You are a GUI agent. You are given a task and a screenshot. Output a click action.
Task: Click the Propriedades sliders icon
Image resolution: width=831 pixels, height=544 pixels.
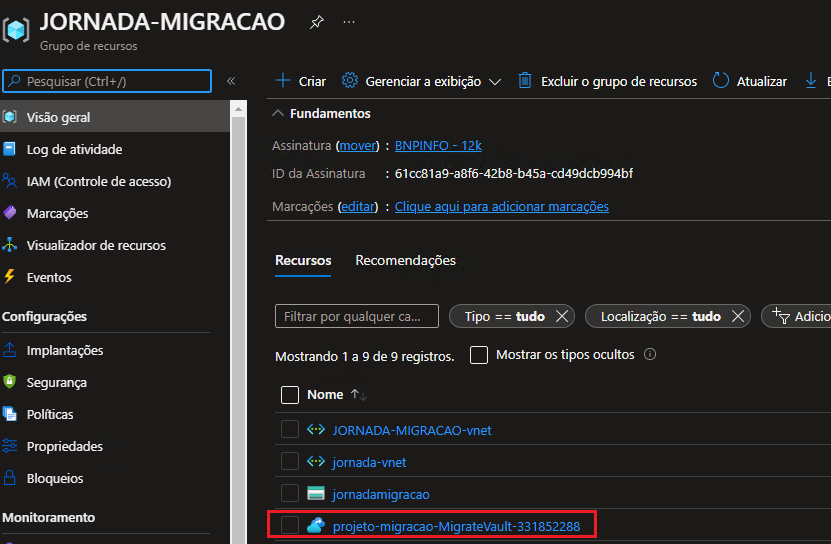click(x=10, y=446)
